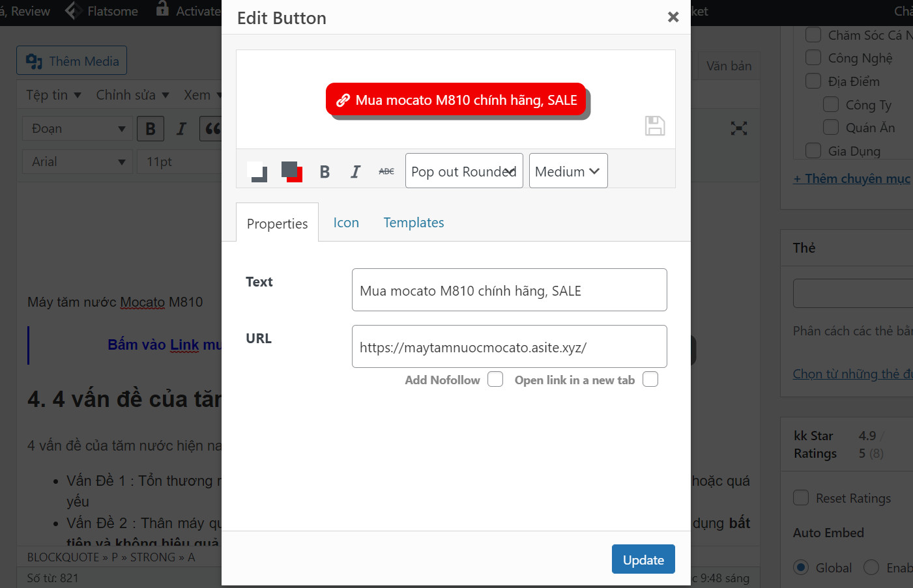913x588 pixels.
Task: Open the Pop out Rounded style dropdown
Action: point(464,171)
